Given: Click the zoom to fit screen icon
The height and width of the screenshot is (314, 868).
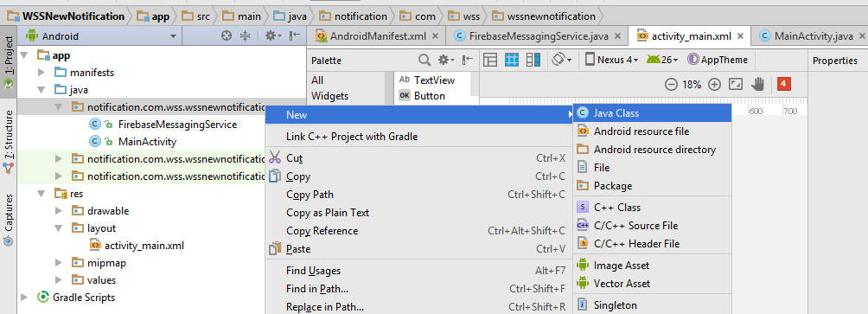Looking at the screenshot, I should tap(736, 84).
